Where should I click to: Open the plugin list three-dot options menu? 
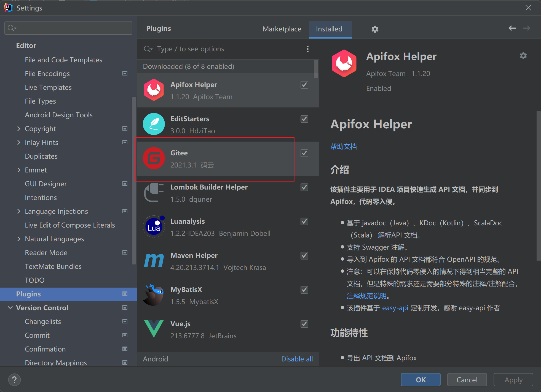308,49
